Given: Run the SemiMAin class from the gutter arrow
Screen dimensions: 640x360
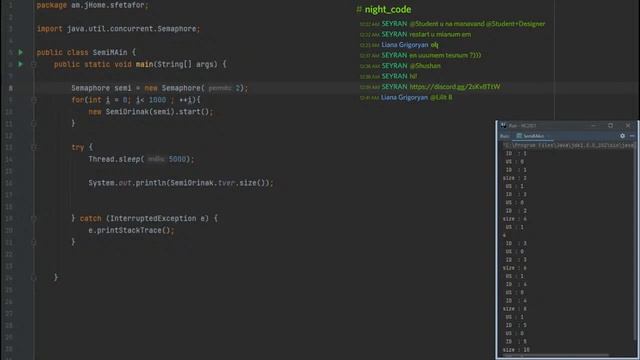Looking at the screenshot, I should click(x=21, y=52).
